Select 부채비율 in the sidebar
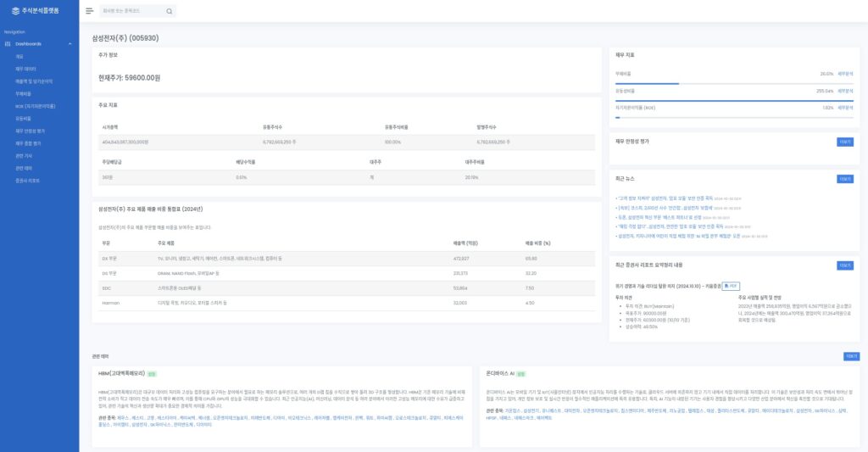Viewport: 868px width, 452px height. coord(23,93)
